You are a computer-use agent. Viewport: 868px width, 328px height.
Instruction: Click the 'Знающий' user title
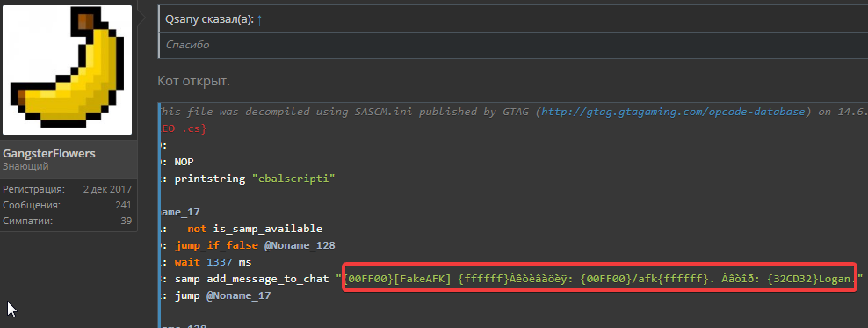25,166
